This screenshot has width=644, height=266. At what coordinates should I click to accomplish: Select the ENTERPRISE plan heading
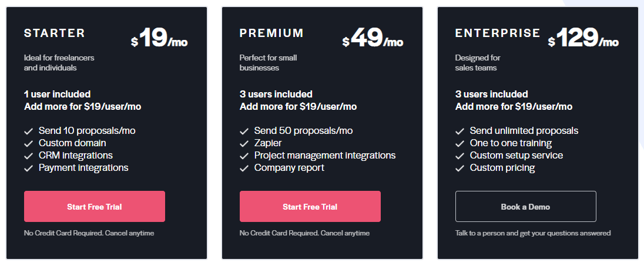pyautogui.click(x=498, y=33)
